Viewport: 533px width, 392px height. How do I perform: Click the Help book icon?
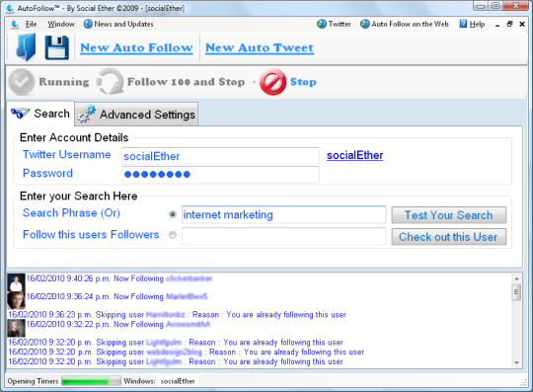[463, 24]
